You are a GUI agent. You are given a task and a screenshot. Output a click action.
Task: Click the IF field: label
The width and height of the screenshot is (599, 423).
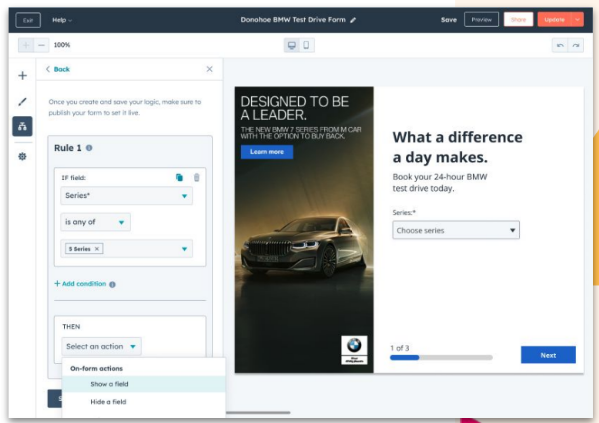coord(73,178)
